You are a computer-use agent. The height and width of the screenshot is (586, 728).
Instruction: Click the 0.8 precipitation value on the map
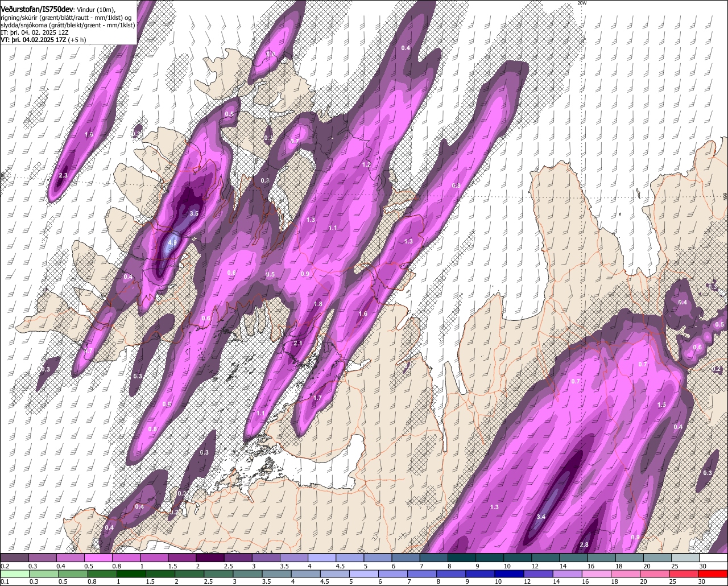[x=152, y=429]
